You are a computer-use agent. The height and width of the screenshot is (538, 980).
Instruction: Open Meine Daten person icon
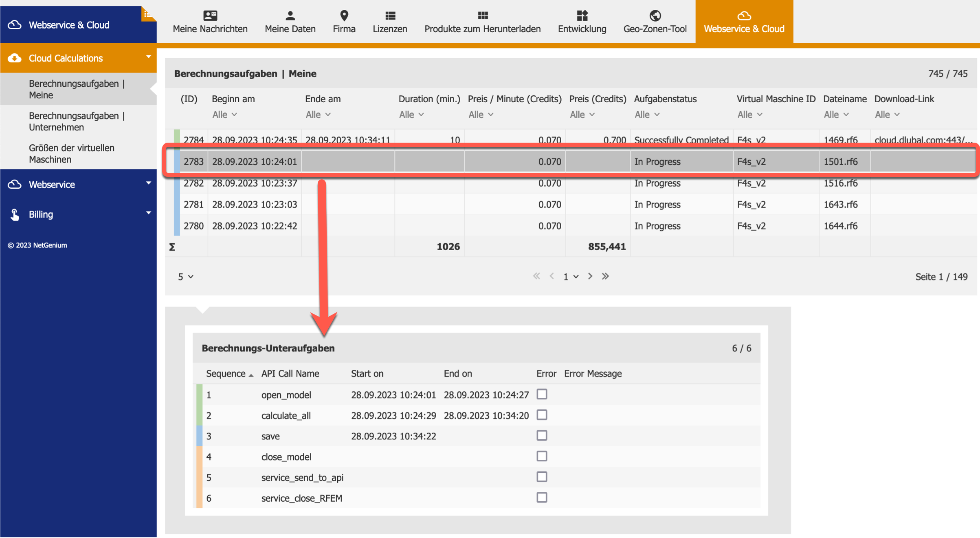[x=290, y=15]
